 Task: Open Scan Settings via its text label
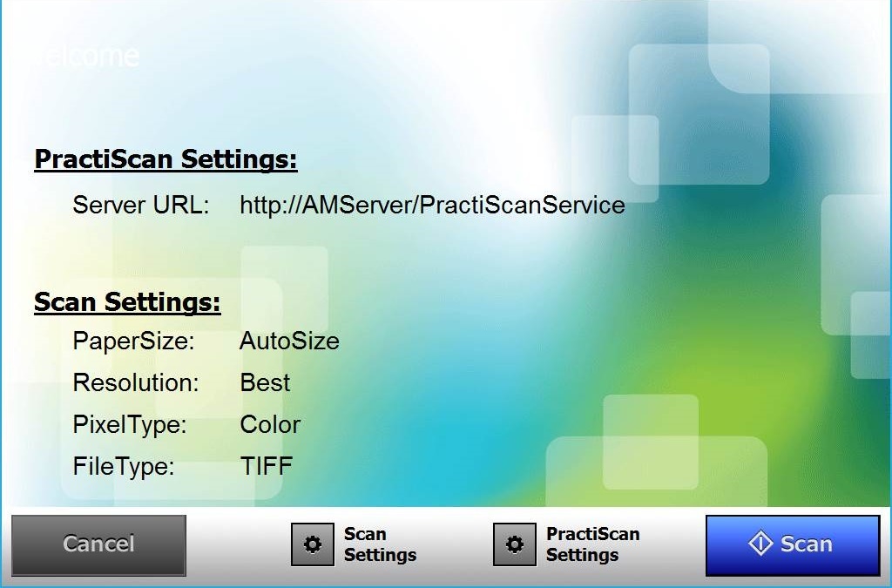tap(380, 544)
